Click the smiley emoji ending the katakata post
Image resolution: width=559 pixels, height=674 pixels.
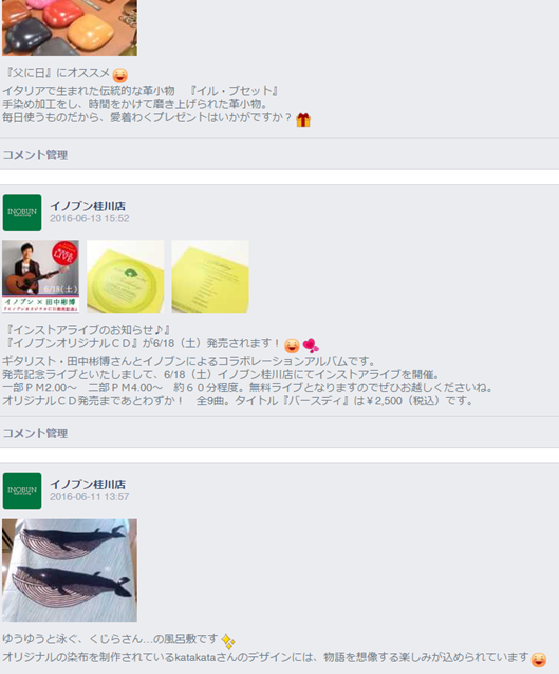[539, 659]
